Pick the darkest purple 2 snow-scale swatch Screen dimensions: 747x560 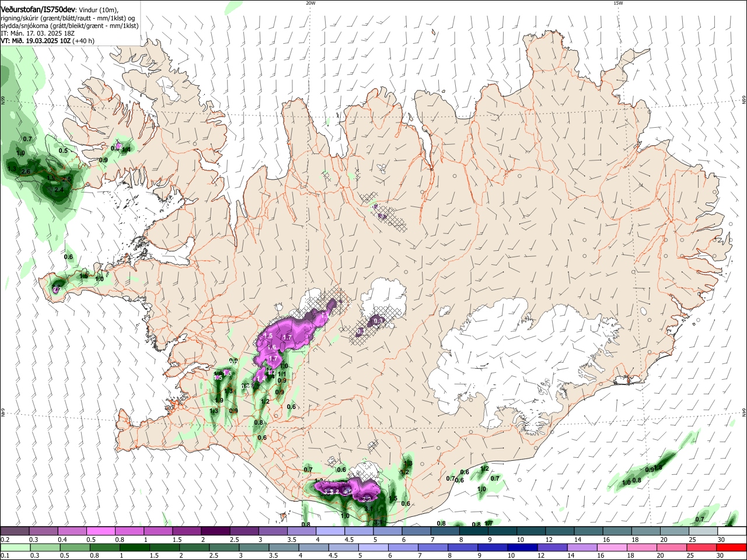pyautogui.click(x=215, y=531)
